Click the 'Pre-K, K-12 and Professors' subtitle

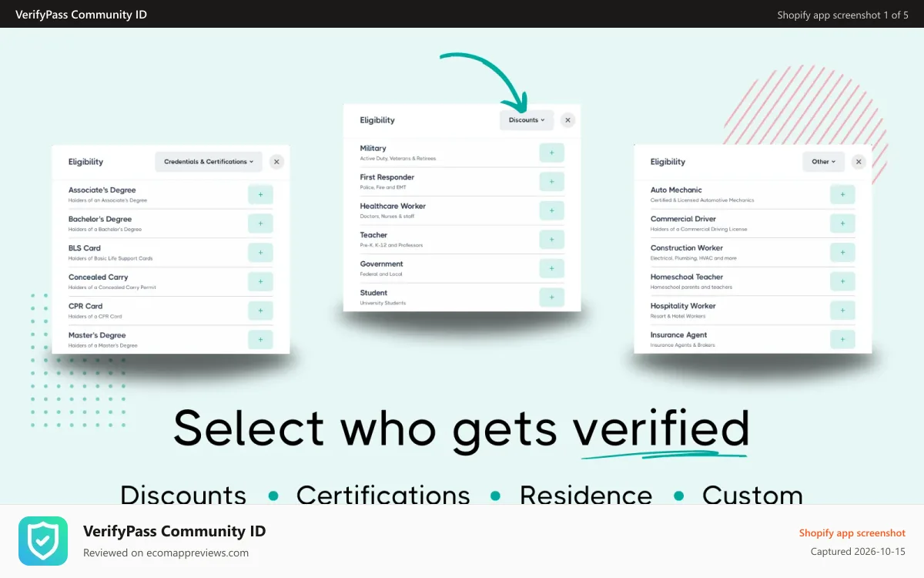click(391, 245)
